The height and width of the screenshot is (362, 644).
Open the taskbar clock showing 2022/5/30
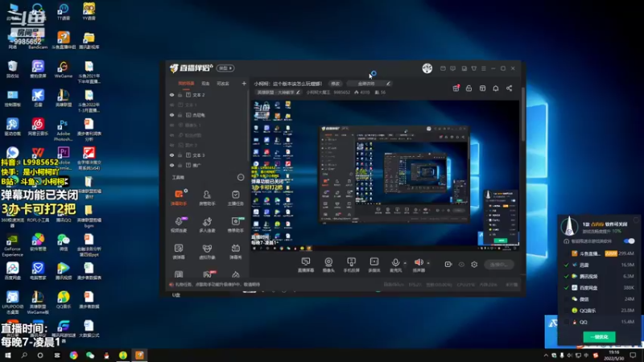tap(614, 356)
